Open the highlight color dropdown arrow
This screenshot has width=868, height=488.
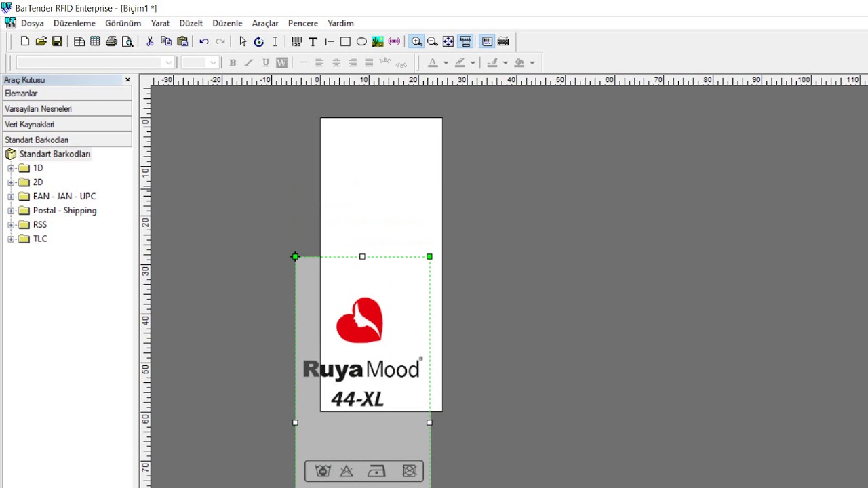(473, 62)
